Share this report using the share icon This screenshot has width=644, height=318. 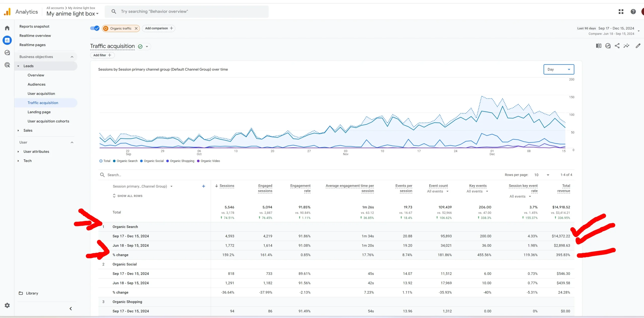click(x=617, y=46)
